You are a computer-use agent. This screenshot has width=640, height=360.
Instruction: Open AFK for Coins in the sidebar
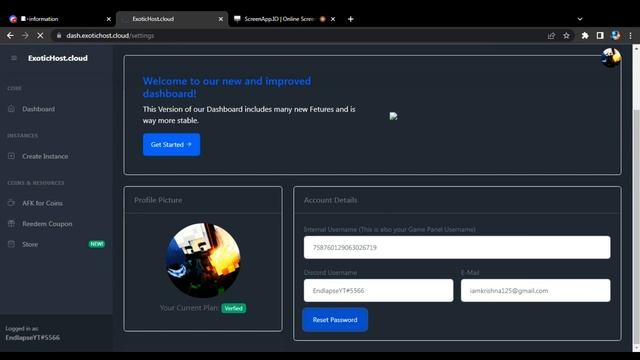pyautogui.click(x=42, y=203)
